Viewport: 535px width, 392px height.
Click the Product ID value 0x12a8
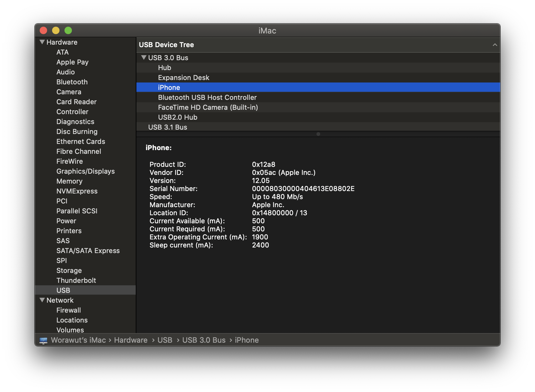tap(263, 164)
